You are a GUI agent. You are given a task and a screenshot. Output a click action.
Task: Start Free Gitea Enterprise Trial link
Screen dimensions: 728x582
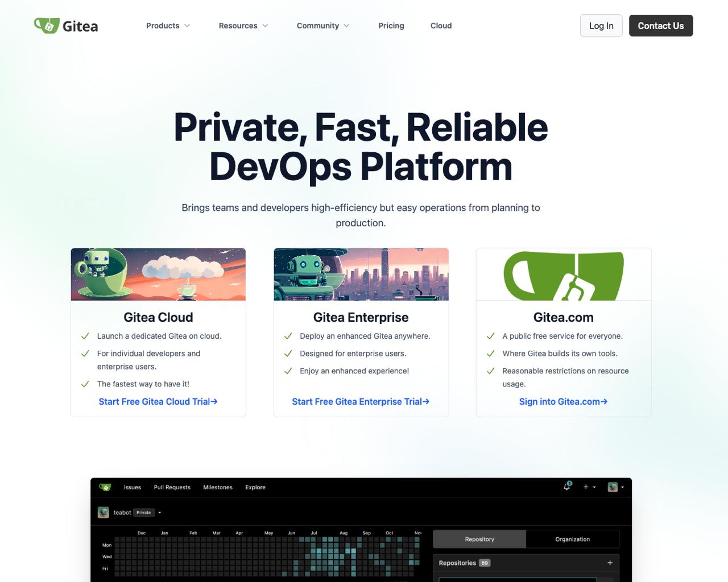361,401
